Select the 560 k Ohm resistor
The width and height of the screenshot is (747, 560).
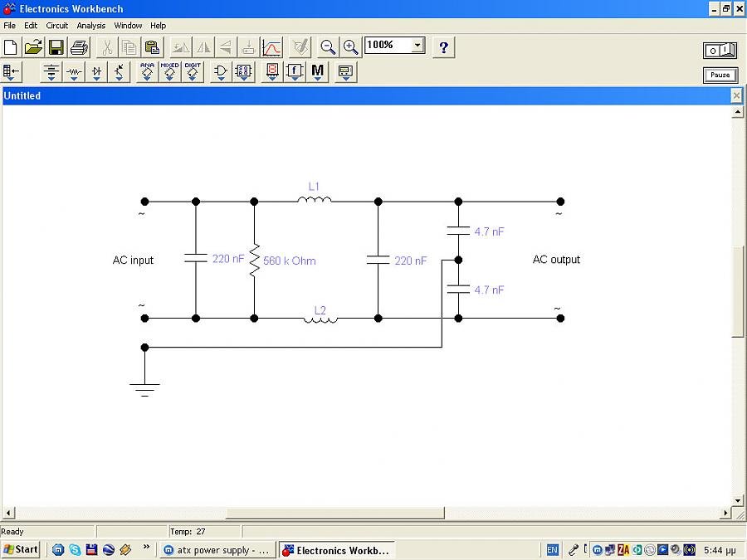255,260
